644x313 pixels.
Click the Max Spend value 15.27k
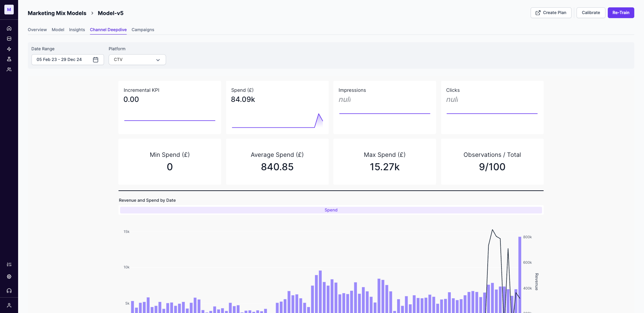[385, 167]
